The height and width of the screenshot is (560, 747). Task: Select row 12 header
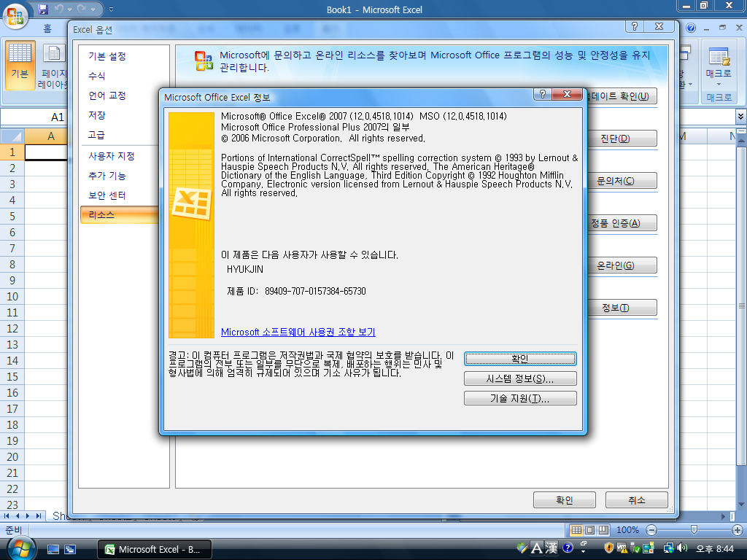click(12, 329)
